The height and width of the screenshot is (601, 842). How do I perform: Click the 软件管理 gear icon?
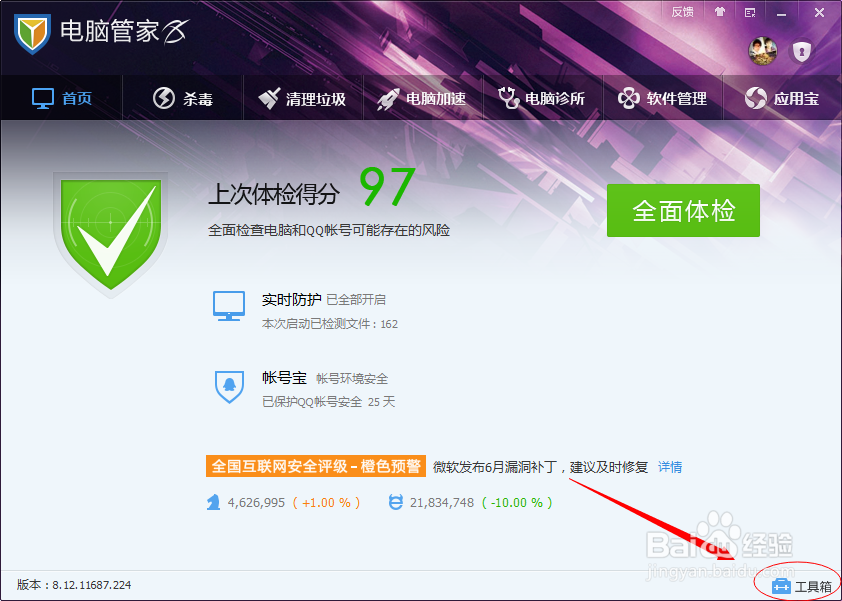tap(628, 98)
